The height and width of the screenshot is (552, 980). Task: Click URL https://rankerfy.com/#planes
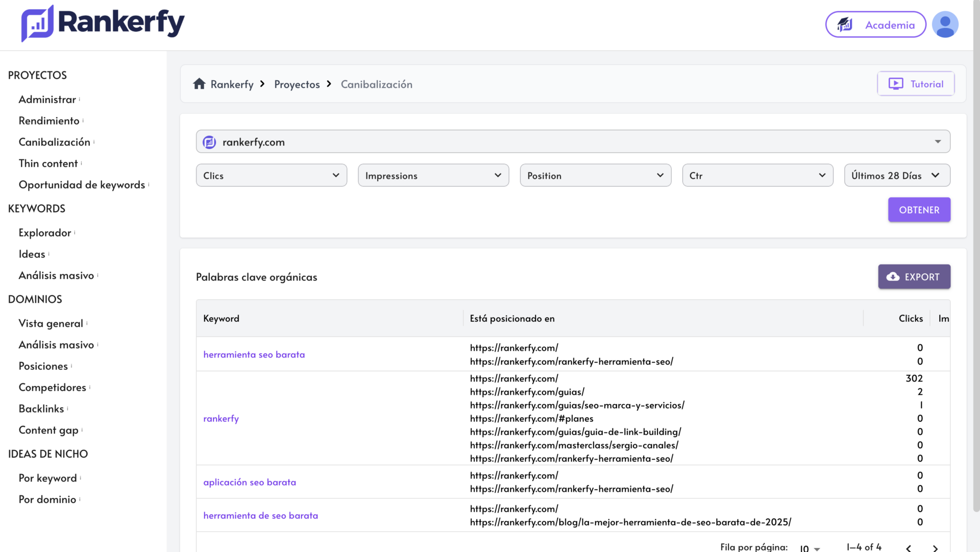point(531,418)
